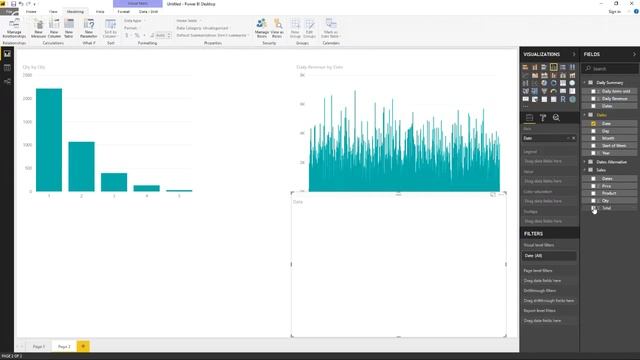
Task: Switch to the Format ribbon tab
Action: tap(124, 11)
